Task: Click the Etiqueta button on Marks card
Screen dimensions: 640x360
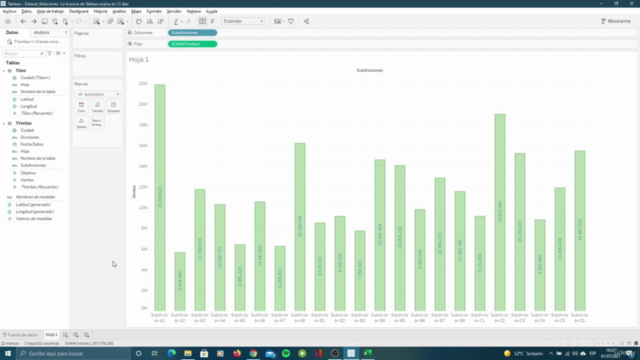Action: coord(113,107)
